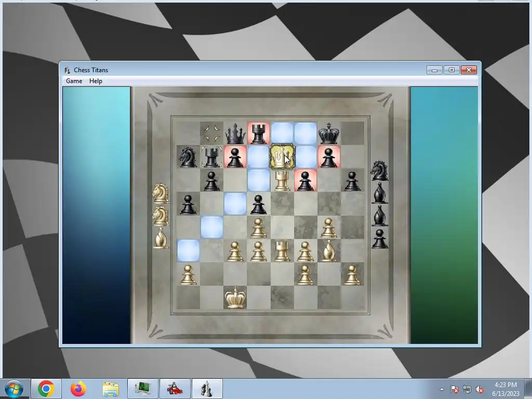Image resolution: width=532 pixels, height=399 pixels.
Task: Select the white pawn on f3
Action: click(305, 251)
